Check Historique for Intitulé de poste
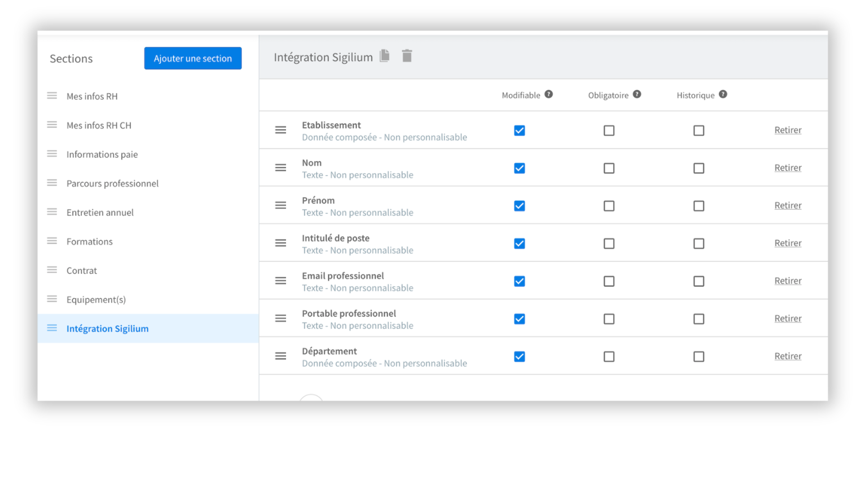The image size is (868, 488). 698,244
